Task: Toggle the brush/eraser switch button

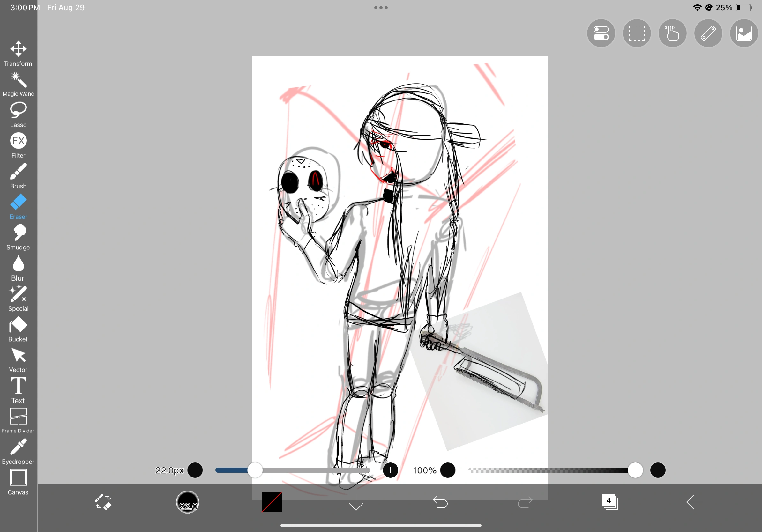Action: [103, 502]
